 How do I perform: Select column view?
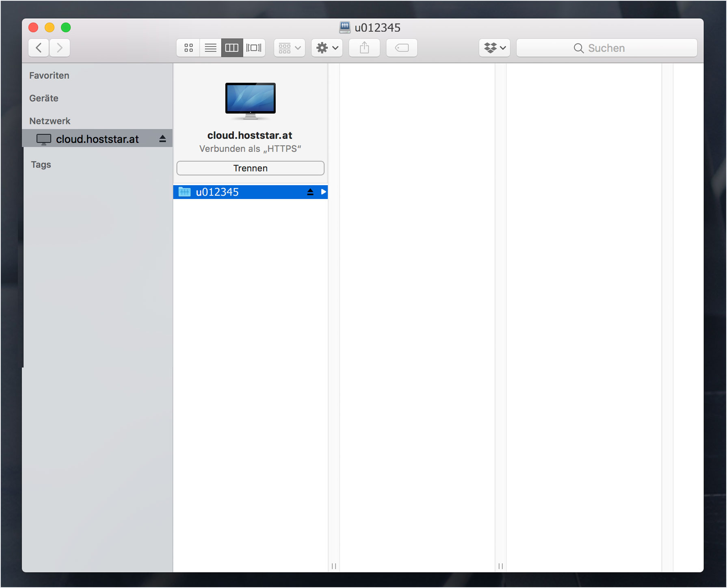point(232,48)
